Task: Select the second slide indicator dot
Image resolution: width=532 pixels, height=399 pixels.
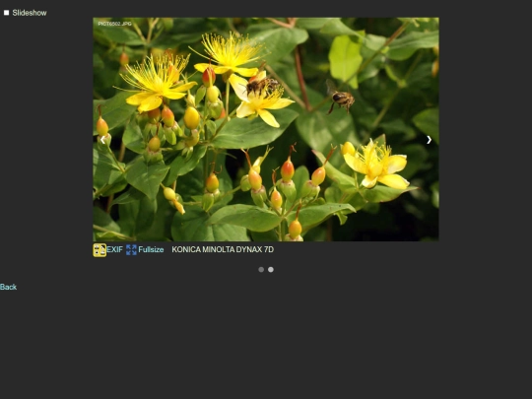Action: coord(271,269)
